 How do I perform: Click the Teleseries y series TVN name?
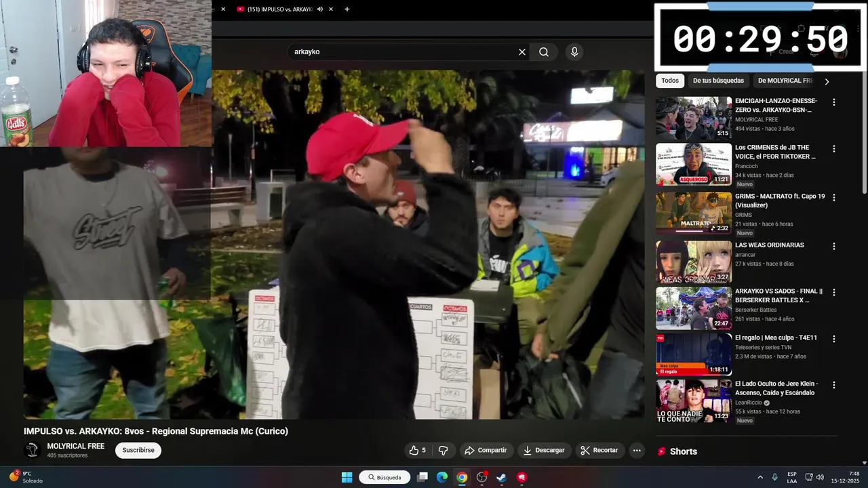click(763, 347)
